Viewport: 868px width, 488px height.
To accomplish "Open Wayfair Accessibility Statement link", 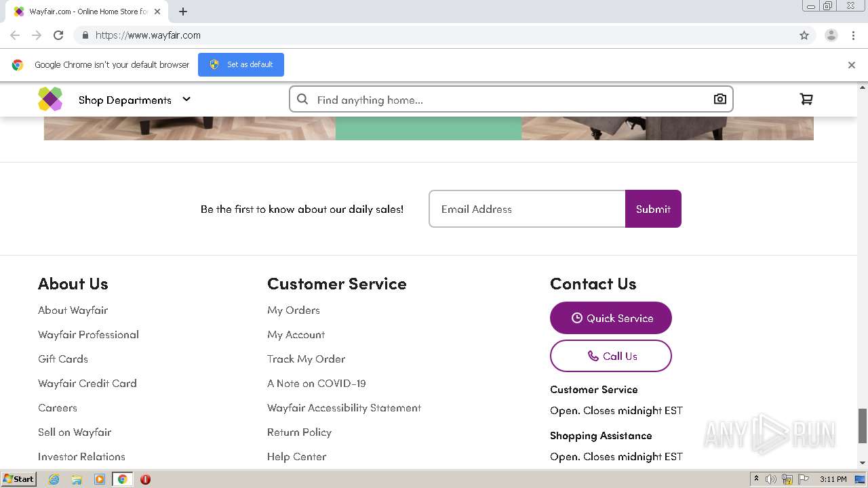I will (344, 408).
